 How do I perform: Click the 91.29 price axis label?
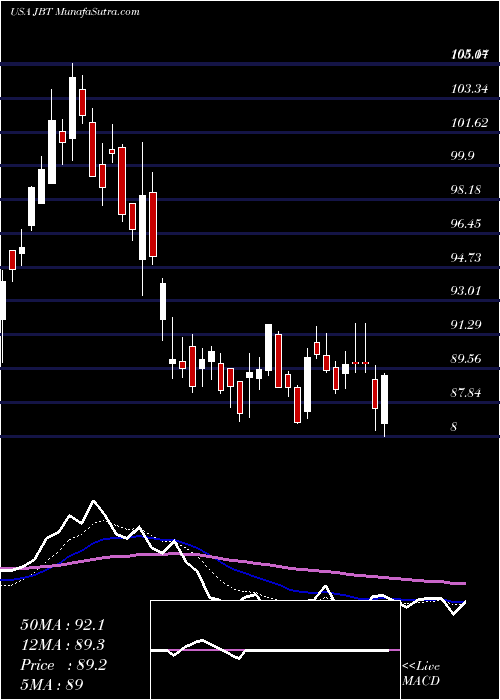(x=466, y=325)
